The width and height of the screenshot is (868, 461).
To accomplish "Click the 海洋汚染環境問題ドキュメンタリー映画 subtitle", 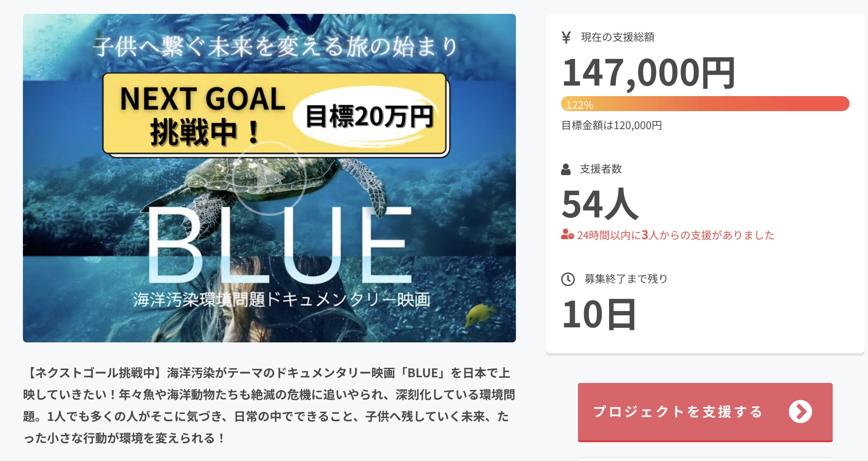I will click(x=281, y=300).
